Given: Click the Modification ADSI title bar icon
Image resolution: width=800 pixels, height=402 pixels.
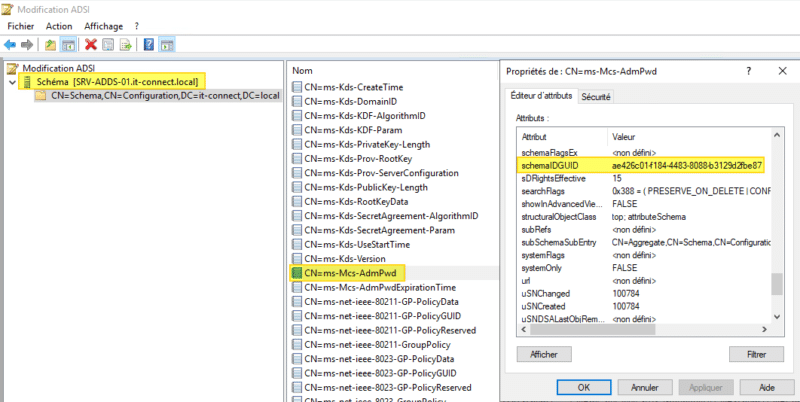Looking at the screenshot, I should pyautogui.click(x=8, y=8).
